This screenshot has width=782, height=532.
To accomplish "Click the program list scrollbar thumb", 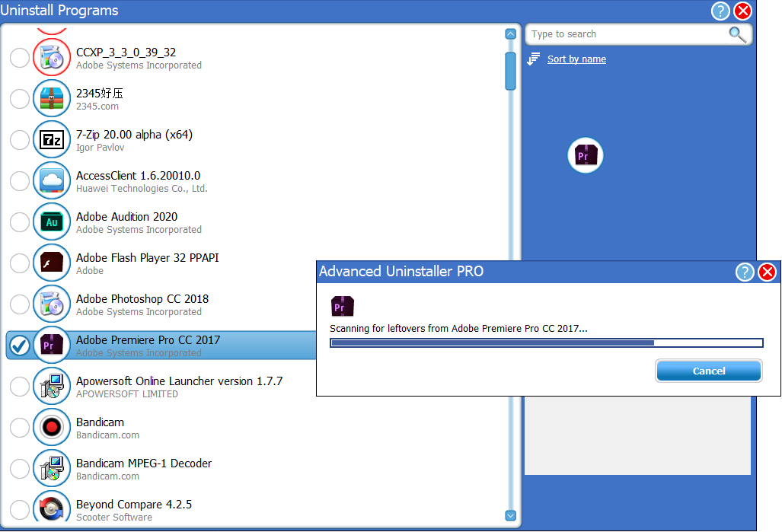I will [510, 71].
